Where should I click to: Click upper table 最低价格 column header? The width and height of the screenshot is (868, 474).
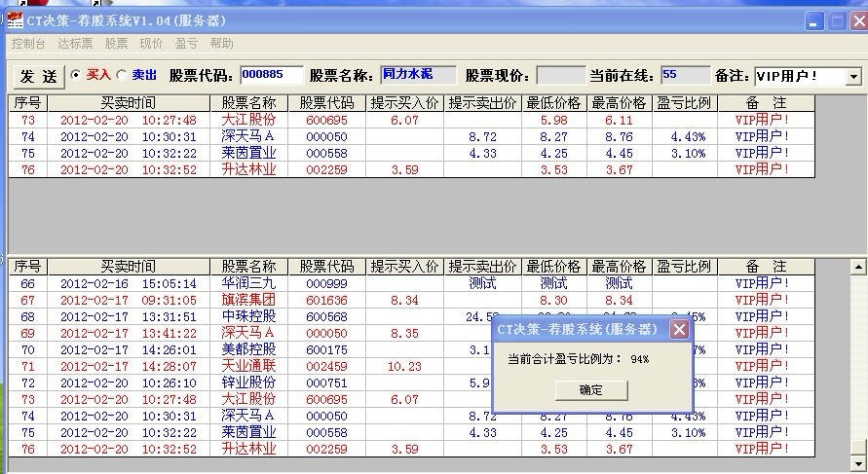tap(554, 103)
